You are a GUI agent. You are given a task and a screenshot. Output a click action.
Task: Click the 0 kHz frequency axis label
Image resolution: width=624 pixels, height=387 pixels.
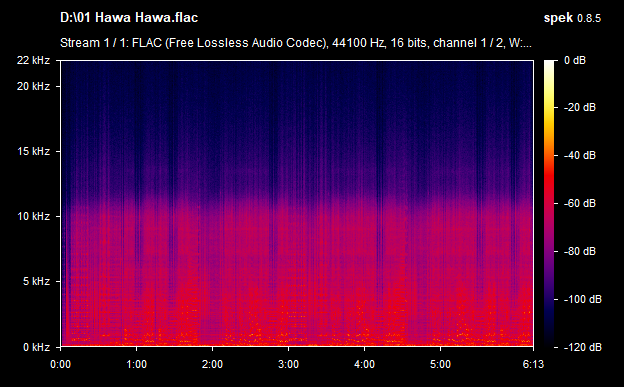click(36, 347)
